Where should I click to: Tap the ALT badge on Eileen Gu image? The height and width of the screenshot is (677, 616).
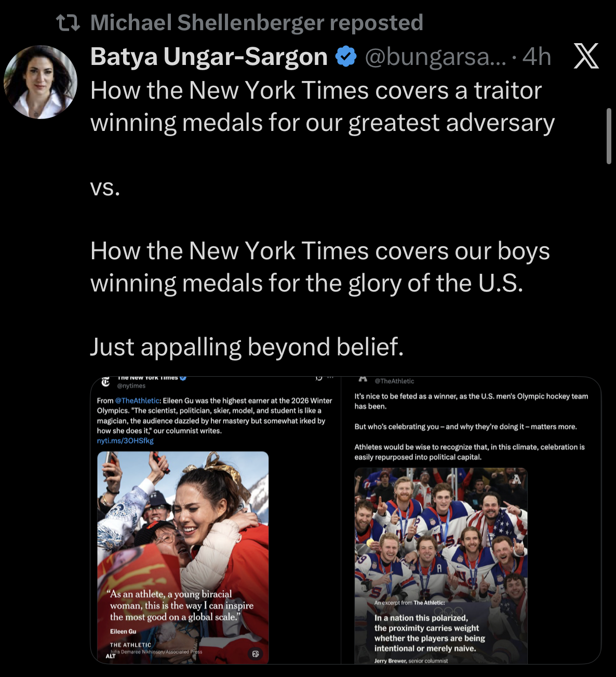tap(111, 656)
